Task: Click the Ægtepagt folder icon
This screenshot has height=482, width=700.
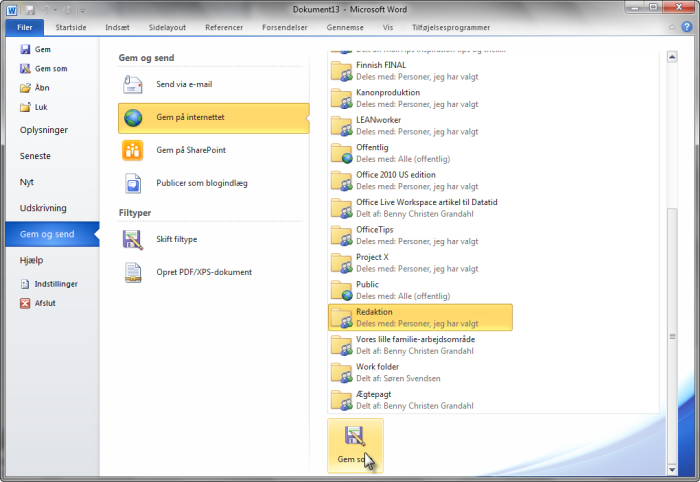Action: point(342,400)
